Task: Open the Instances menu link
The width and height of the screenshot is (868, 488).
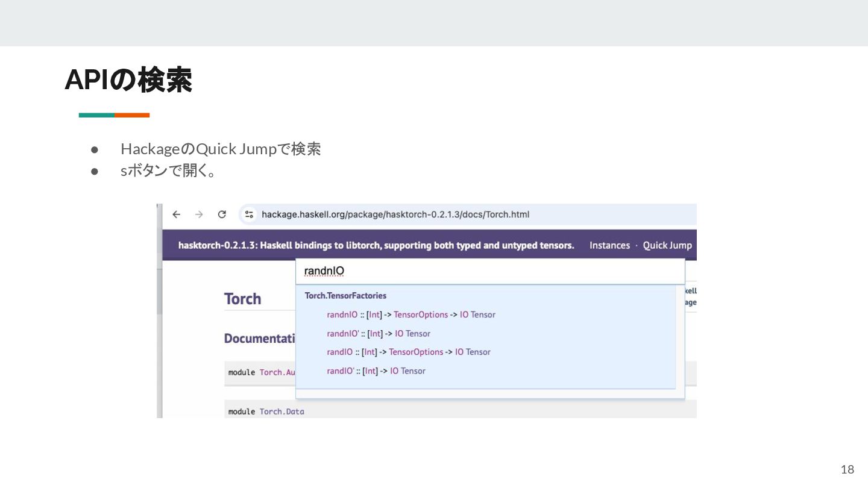Action: point(609,245)
